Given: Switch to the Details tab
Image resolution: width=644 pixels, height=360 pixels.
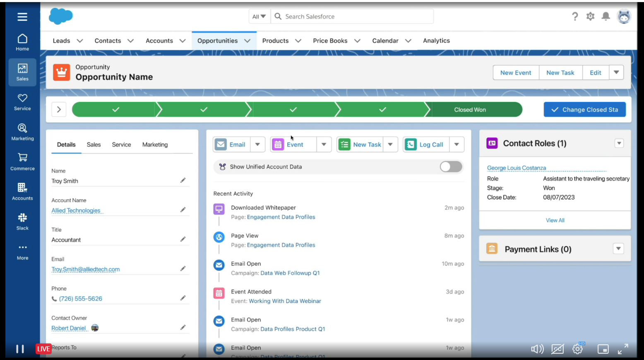Looking at the screenshot, I should pos(66,145).
